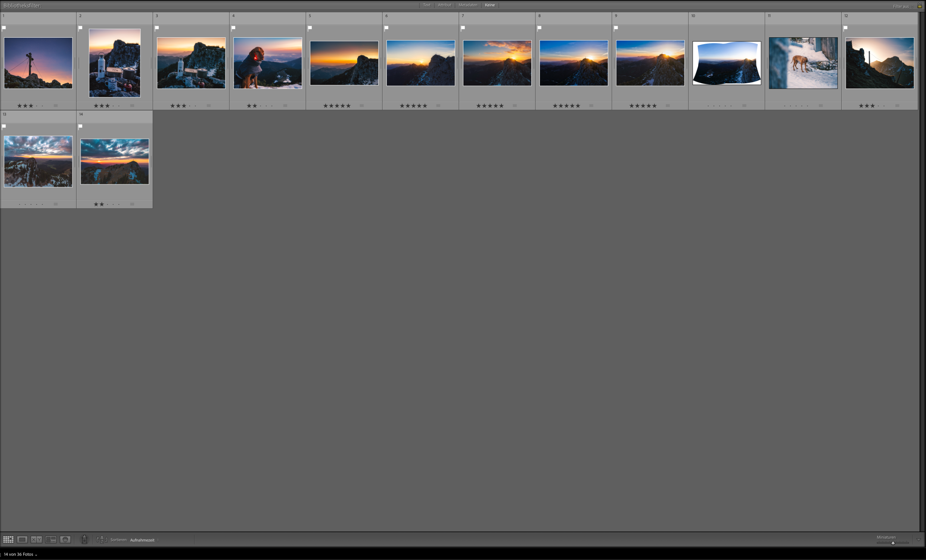Viewport: 926px width, 560px height.
Task: Open Compare view (X|Y) icon
Action: (37, 540)
